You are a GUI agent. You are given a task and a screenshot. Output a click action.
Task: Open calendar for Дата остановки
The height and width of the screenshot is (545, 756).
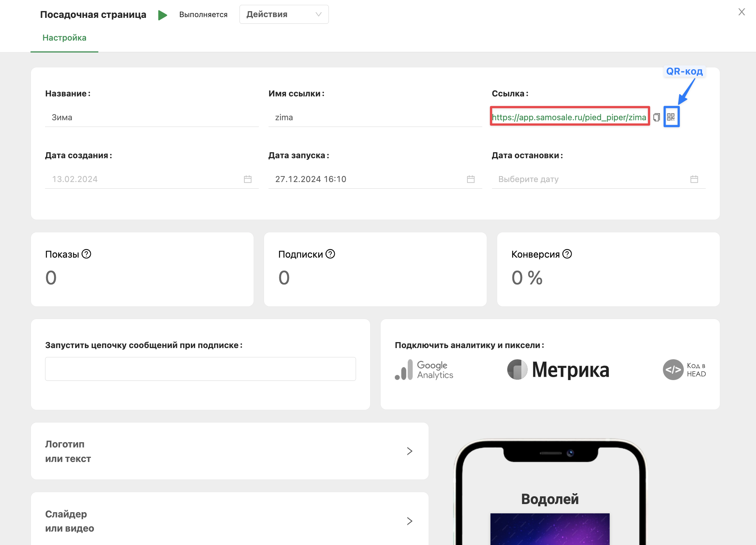(x=694, y=179)
